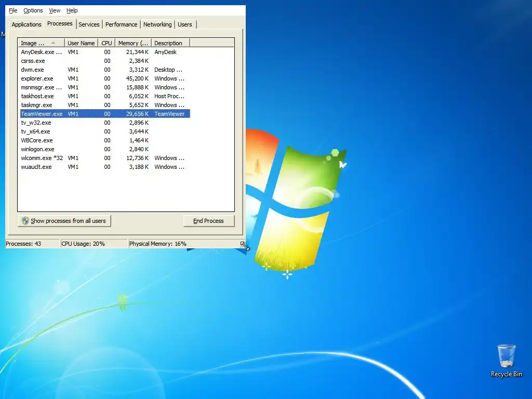Viewport: 532px width, 399px height.
Task: Select the AnyDesk.exe process row
Action: point(105,52)
